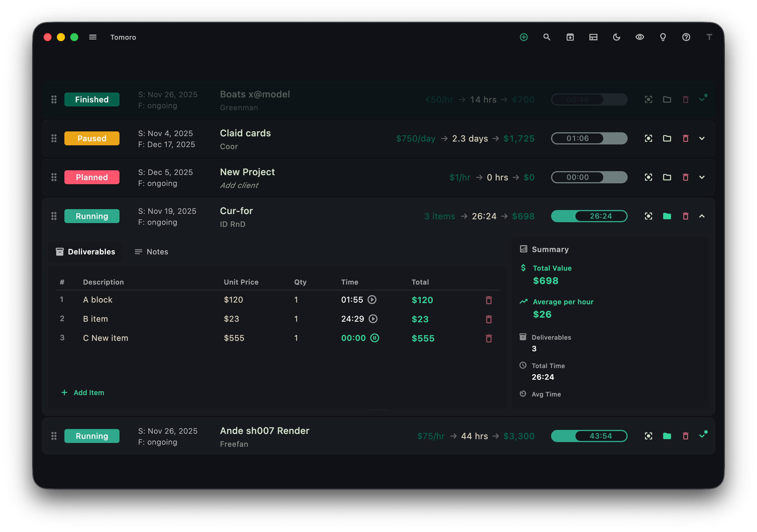This screenshot has width=757, height=532.
Task: Open the folder for the Cur-for project
Action: point(667,216)
